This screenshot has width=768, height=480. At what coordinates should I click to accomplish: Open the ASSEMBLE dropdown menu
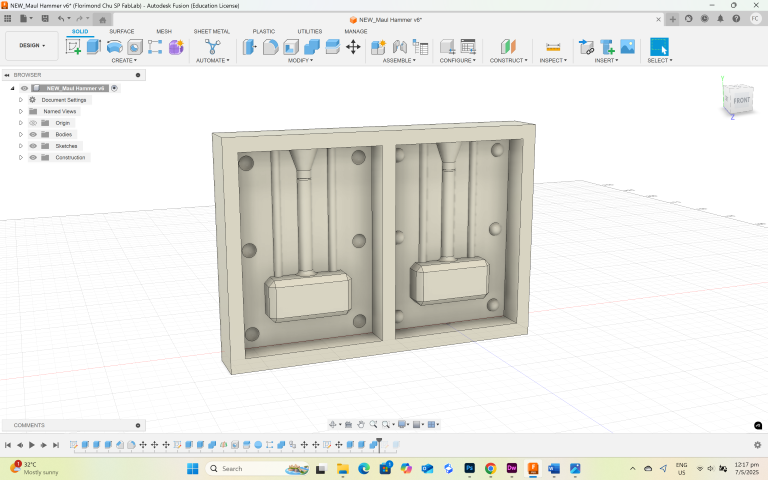tap(399, 61)
